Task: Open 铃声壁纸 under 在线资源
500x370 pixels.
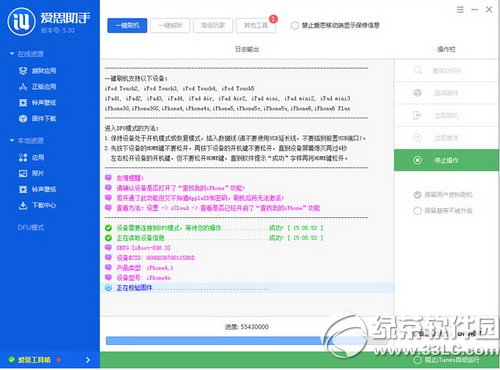Action: [37, 102]
